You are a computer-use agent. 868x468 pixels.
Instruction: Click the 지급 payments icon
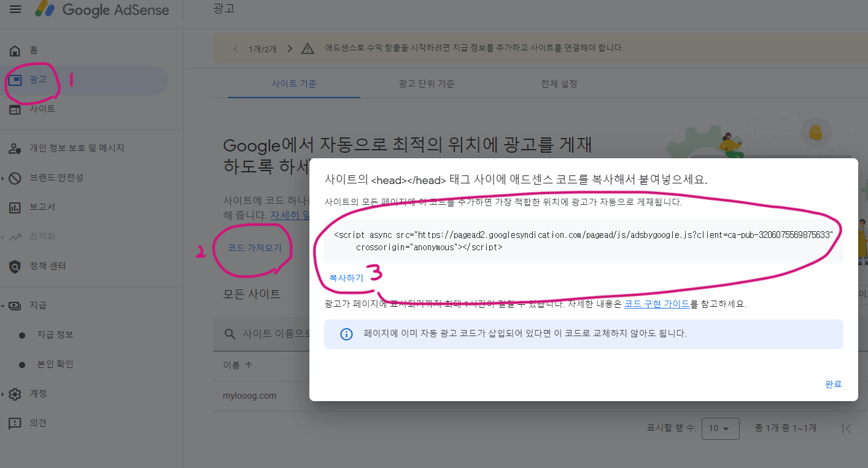[15, 305]
